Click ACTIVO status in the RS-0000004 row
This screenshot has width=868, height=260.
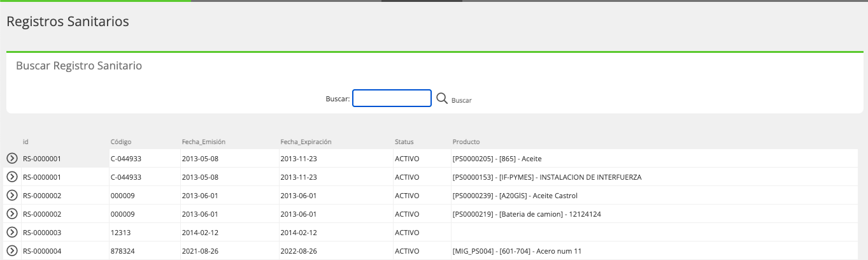(x=407, y=251)
